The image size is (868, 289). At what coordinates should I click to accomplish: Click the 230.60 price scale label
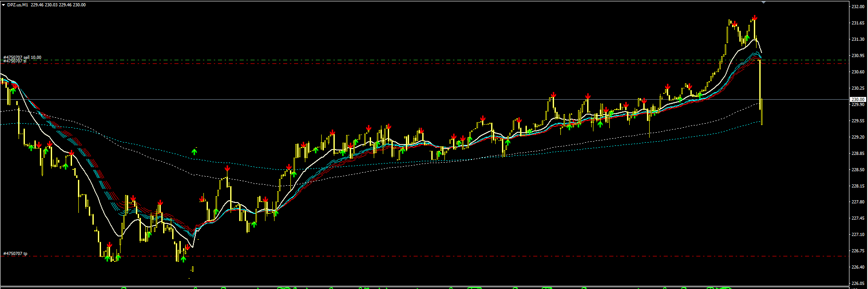858,72
